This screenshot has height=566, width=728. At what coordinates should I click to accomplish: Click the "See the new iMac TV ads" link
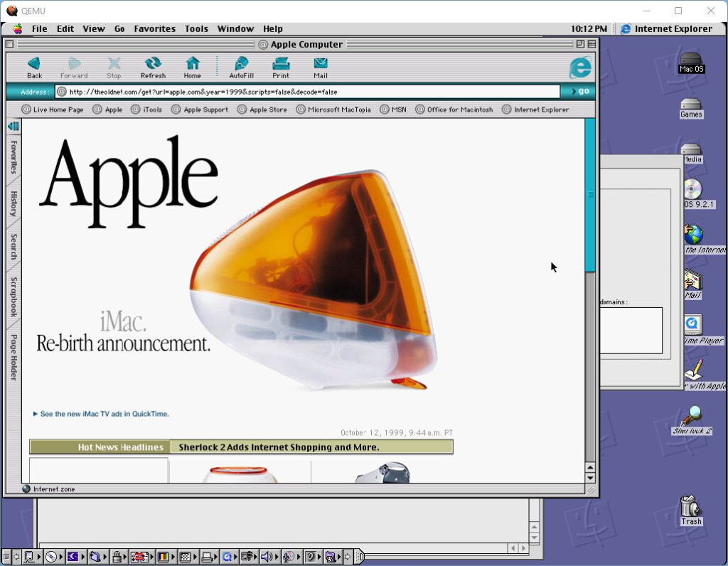tap(104, 414)
